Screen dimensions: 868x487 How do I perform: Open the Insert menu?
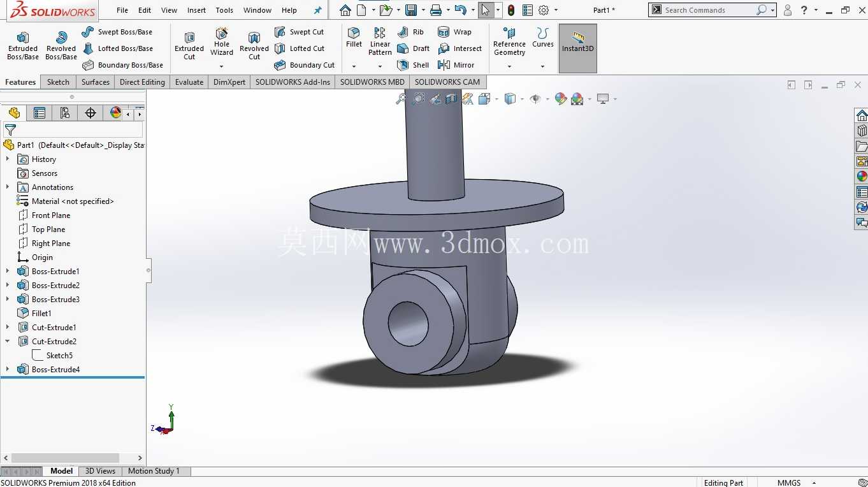click(x=196, y=10)
